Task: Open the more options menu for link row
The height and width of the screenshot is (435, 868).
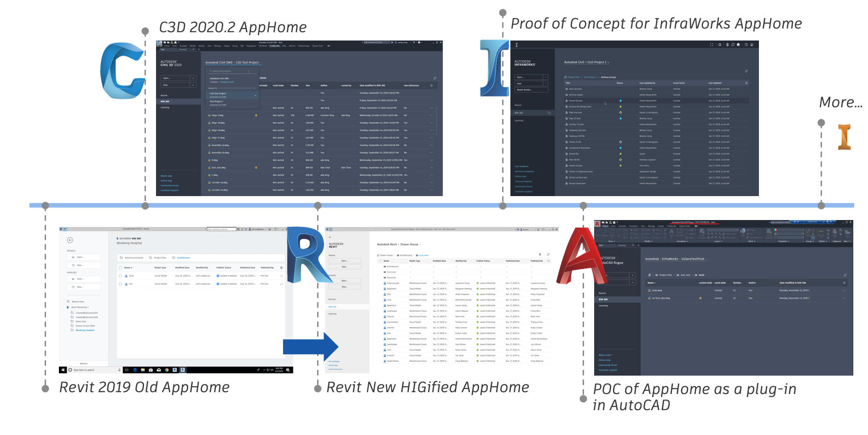Action: tap(281, 284)
